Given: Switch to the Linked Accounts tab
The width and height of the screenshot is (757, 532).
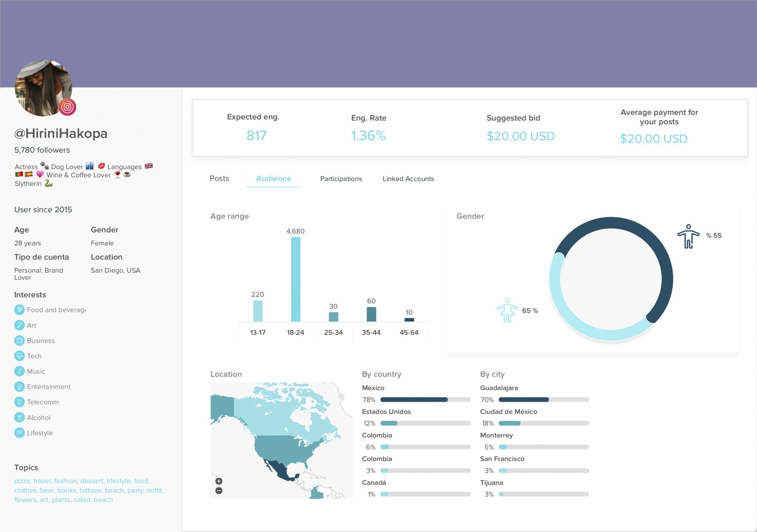Looking at the screenshot, I should [x=408, y=178].
